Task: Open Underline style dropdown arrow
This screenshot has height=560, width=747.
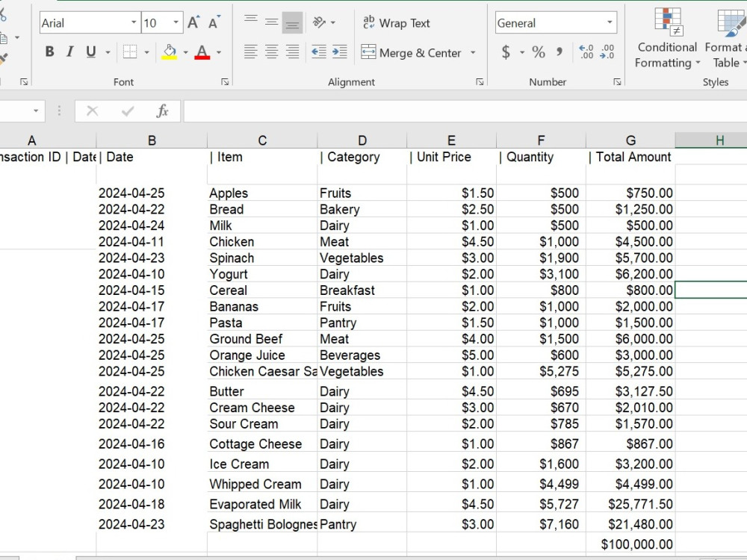Action: coord(108,52)
